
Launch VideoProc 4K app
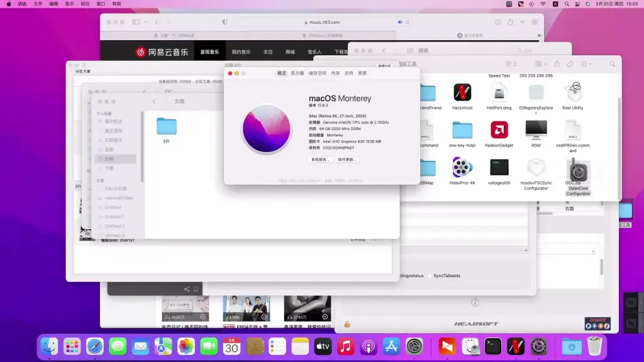pos(462,167)
